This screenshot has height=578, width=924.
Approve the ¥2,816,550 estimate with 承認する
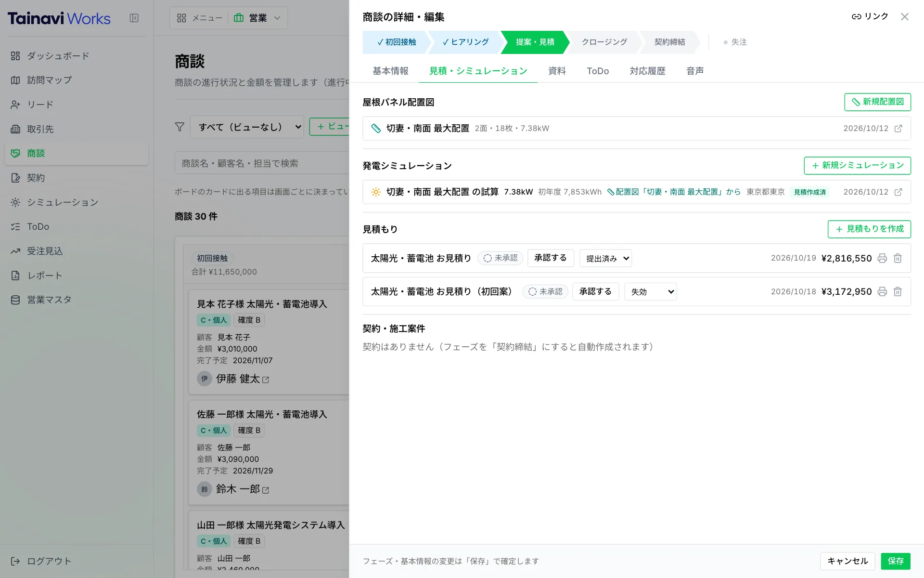[x=551, y=258]
